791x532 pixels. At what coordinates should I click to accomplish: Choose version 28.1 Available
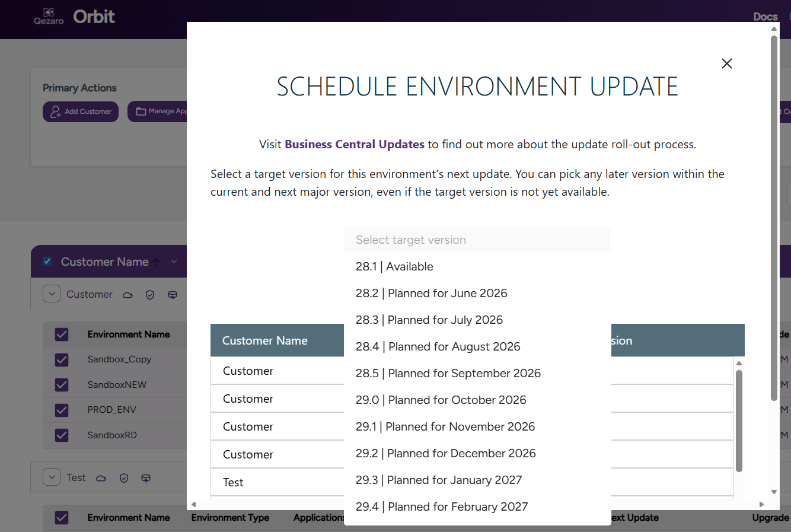[x=477, y=266]
